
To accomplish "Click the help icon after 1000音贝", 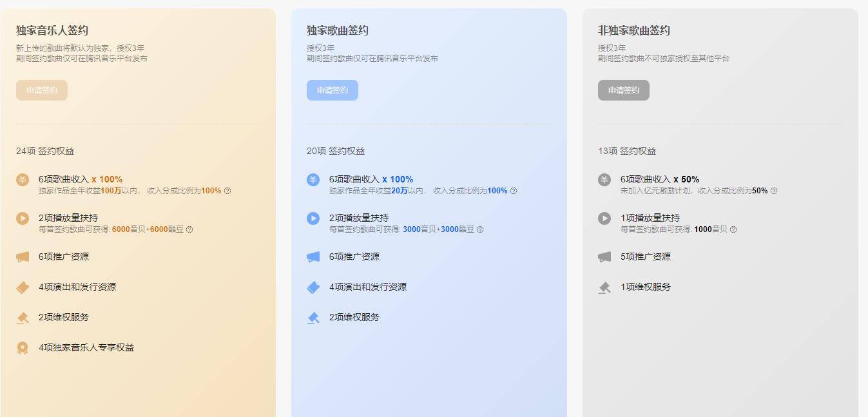I will click(733, 229).
